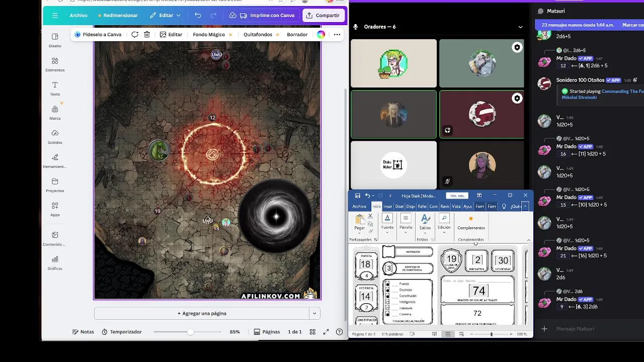
Task: Click the Otaku Maker speaker tile
Action: point(393,165)
